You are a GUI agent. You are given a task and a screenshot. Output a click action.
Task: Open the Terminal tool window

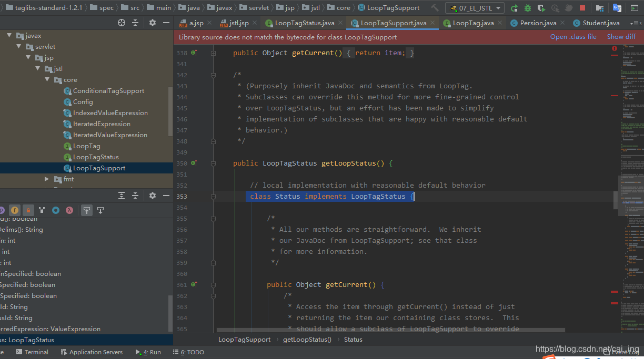pyautogui.click(x=33, y=352)
